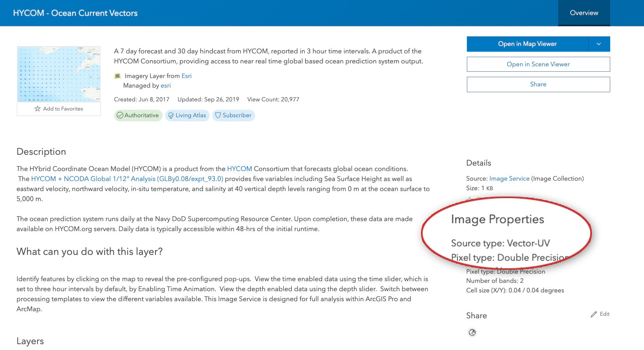Viewport: 644px width, 350px height.
Task: Click the Living Atlas globe badge
Action: click(x=170, y=115)
